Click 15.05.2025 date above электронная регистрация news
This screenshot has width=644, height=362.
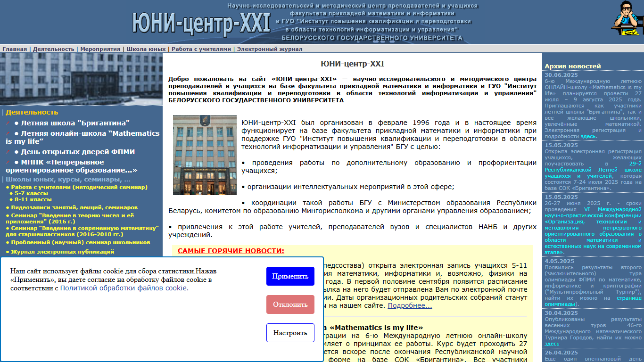point(561,145)
